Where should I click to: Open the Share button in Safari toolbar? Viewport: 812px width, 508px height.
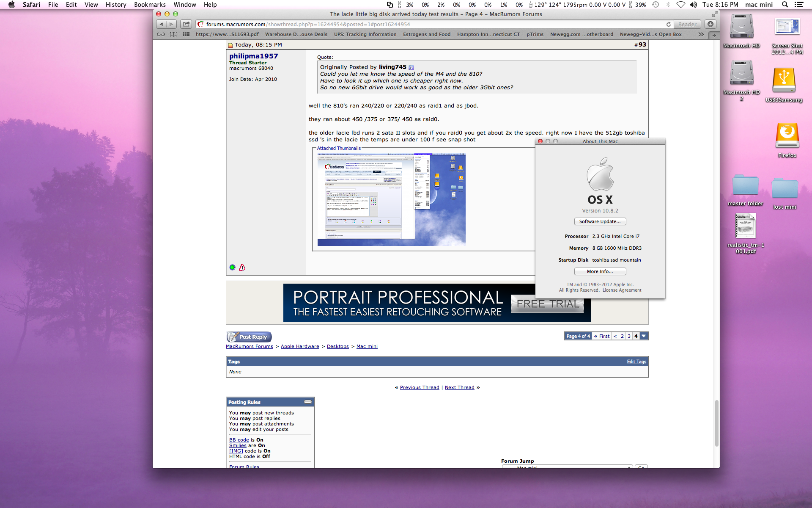click(186, 24)
